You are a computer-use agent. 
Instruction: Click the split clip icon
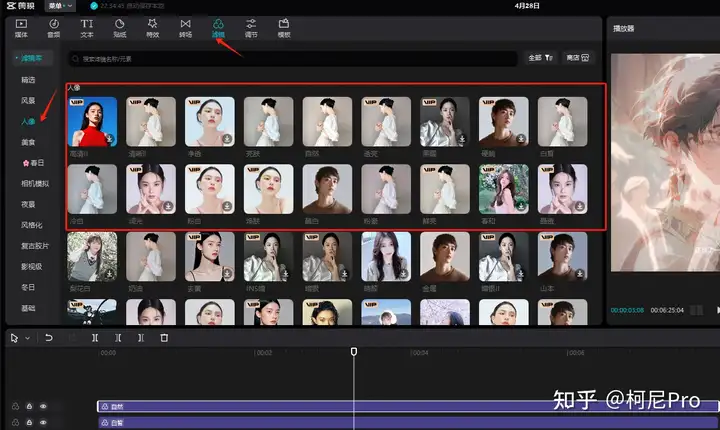point(95,338)
